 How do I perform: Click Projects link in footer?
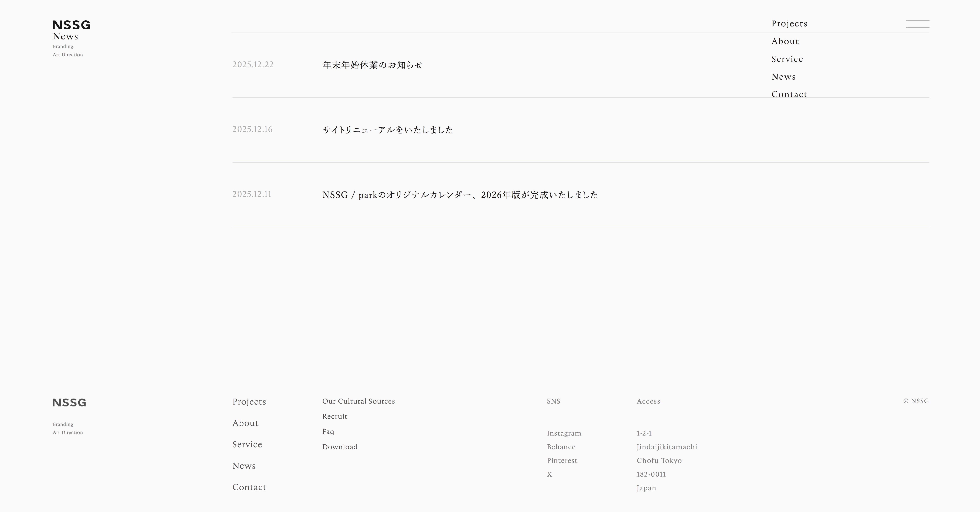[249, 402]
